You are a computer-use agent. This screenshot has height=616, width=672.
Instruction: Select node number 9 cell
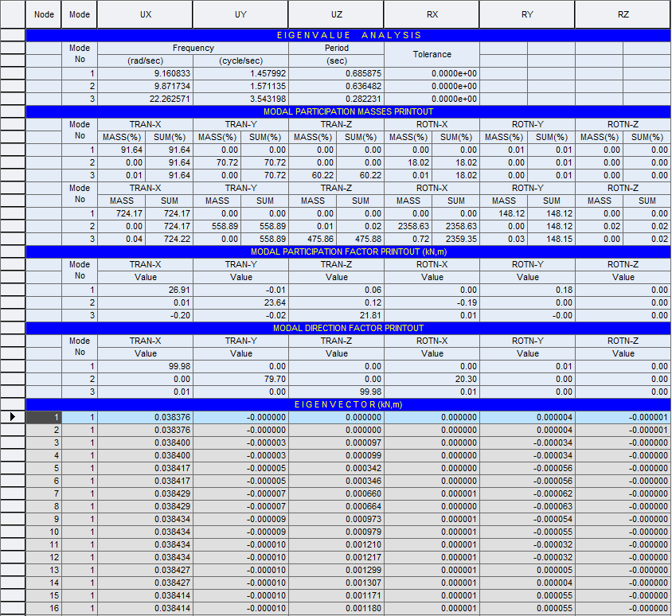point(44,519)
